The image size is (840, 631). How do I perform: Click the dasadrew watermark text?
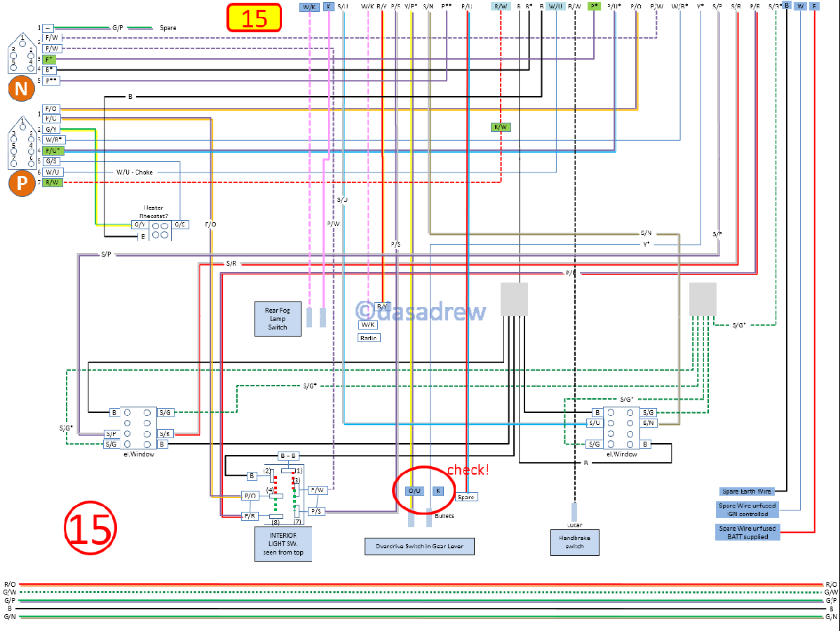421,311
